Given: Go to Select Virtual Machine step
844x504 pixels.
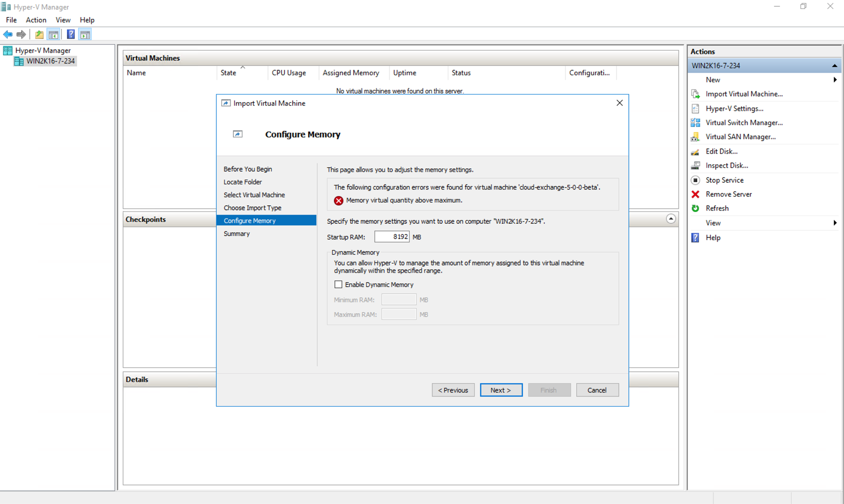Looking at the screenshot, I should point(254,195).
